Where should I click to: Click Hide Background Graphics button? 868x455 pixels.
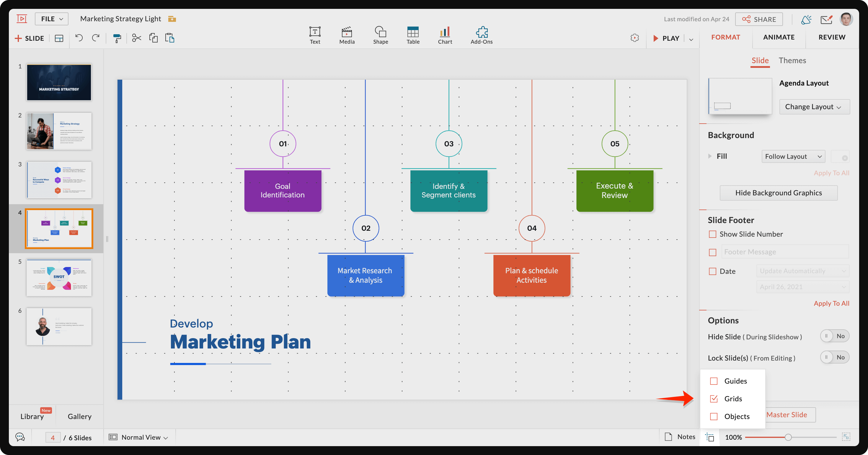pyautogui.click(x=778, y=193)
